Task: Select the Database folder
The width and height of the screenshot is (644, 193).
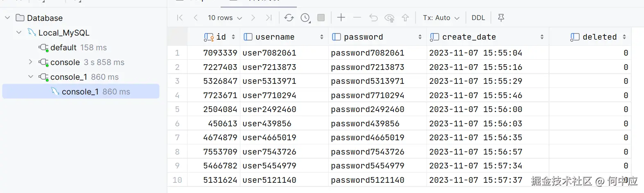Action: [x=39, y=18]
